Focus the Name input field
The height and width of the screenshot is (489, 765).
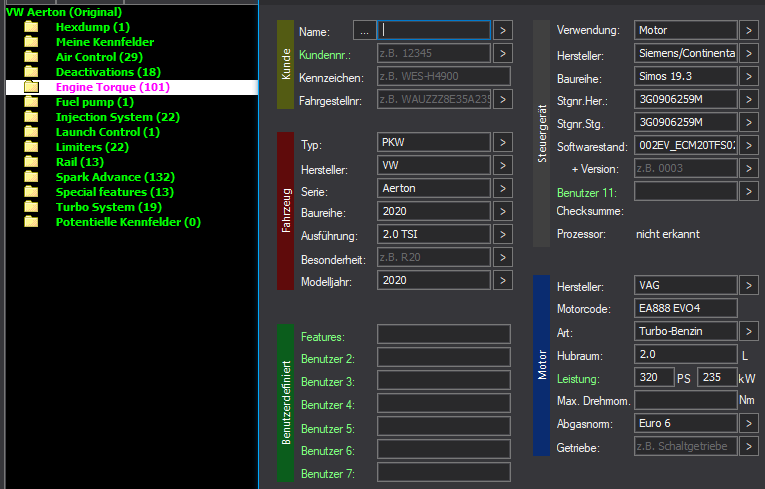click(x=434, y=30)
